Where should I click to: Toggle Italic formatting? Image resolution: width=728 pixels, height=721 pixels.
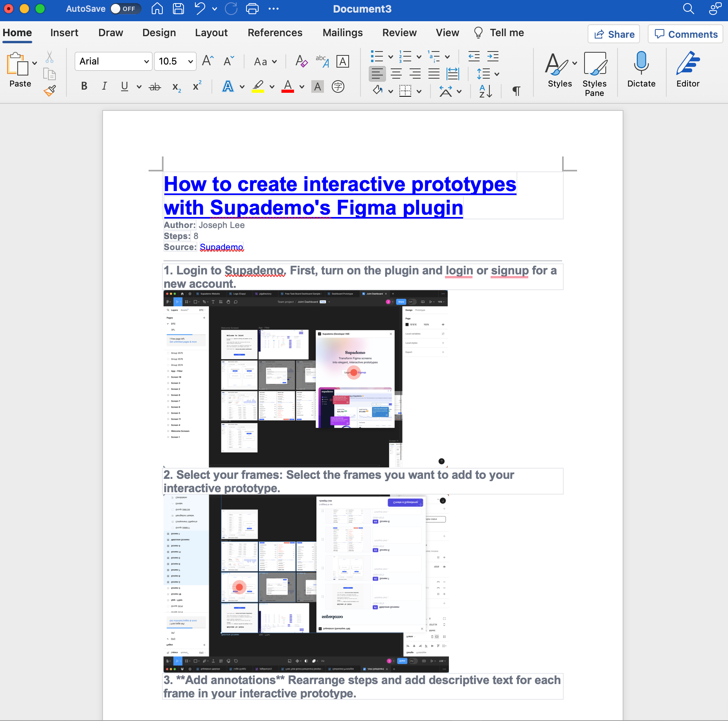click(104, 86)
